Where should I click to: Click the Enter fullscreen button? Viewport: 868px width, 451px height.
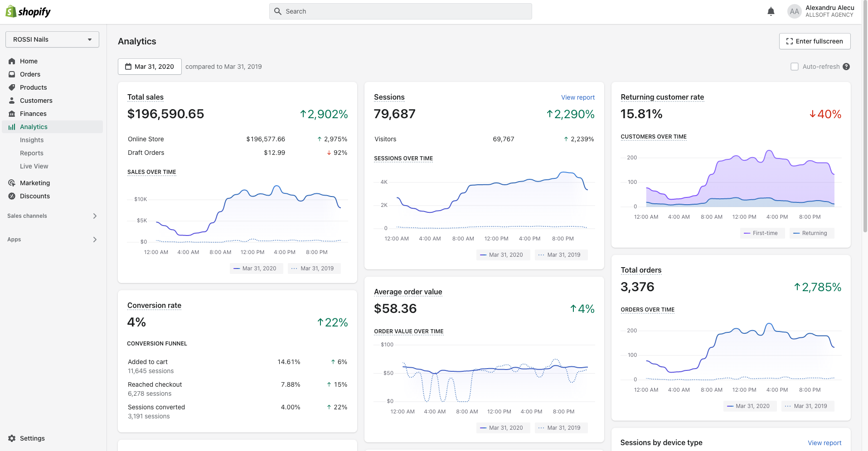(815, 41)
